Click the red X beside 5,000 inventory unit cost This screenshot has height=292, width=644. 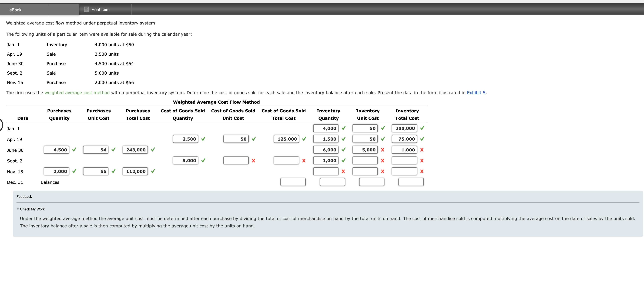click(383, 150)
